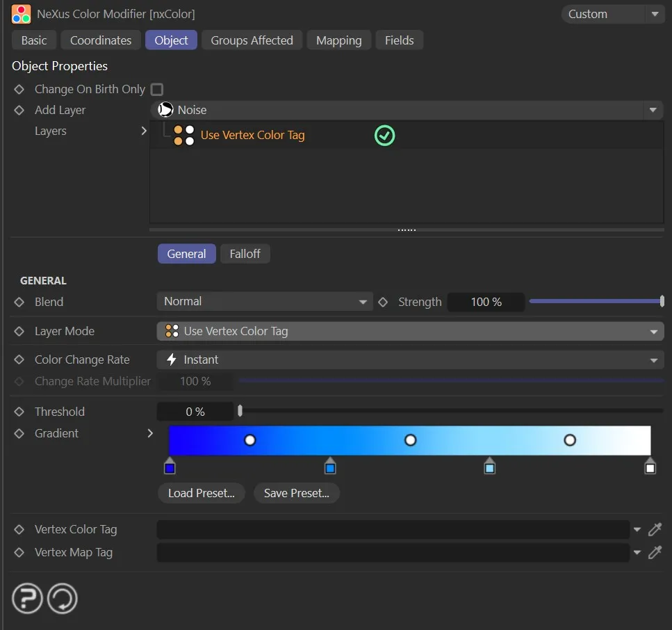Expand the Gradient section chevron
This screenshot has height=630, width=672.
click(x=150, y=433)
